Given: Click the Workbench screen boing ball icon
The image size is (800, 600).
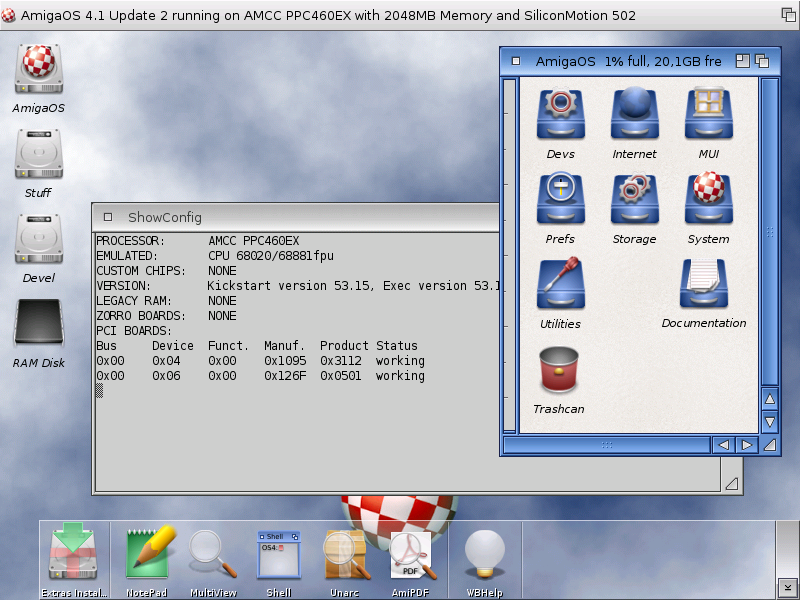Looking at the screenshot, I should pyautogui.click(x=8, y=15).
